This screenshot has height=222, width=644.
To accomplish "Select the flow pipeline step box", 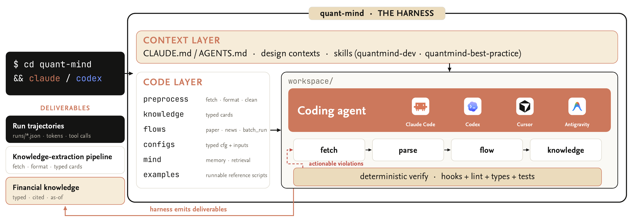I will point(487,150).
